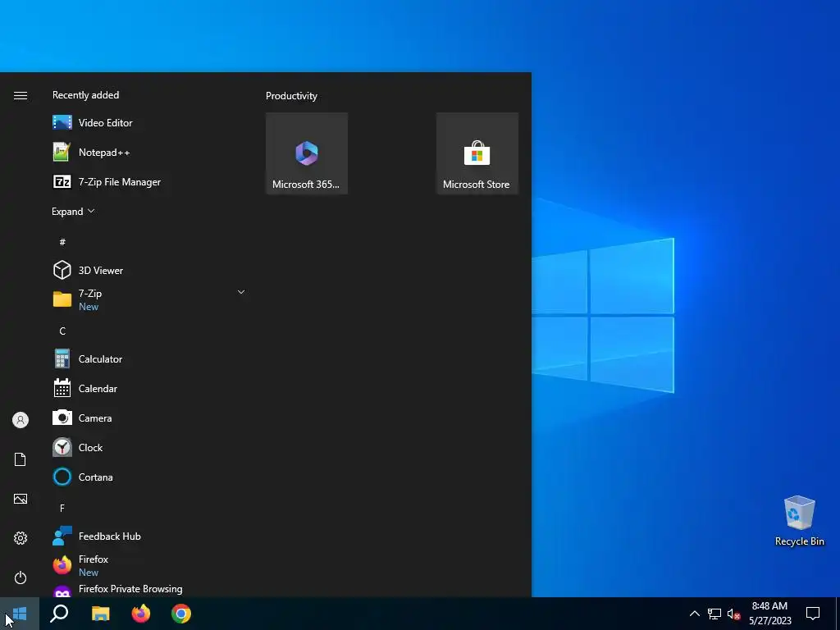Open the muted volume tray icon

point(734,614)
